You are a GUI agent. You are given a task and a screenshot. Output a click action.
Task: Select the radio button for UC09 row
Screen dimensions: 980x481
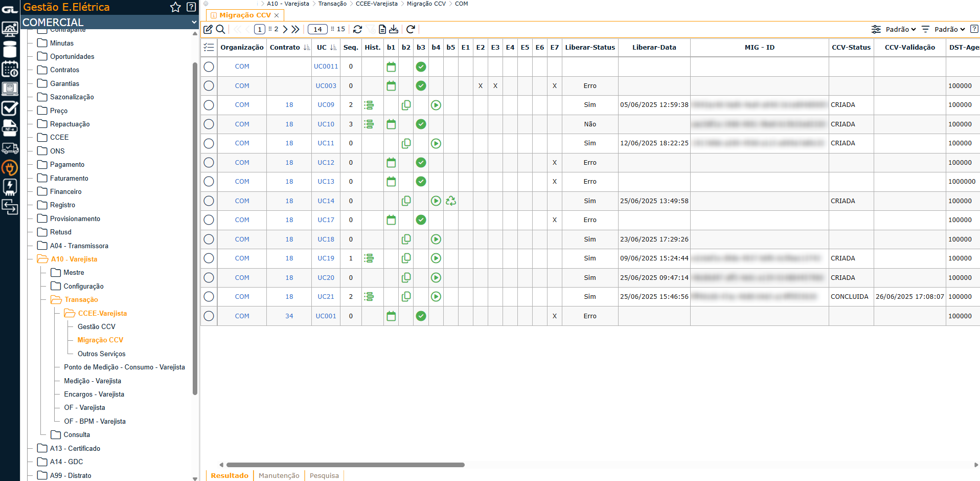[x=209, y=105]
